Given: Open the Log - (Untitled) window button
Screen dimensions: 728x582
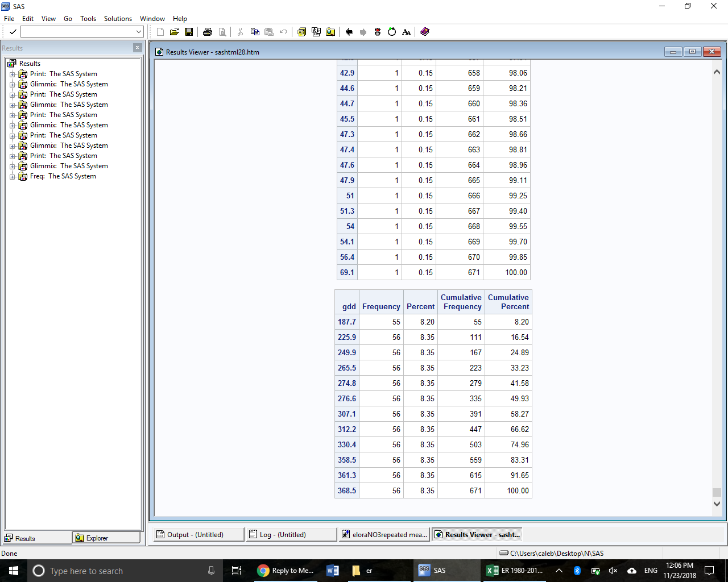Looking at the screenshot, I should 291,534.
